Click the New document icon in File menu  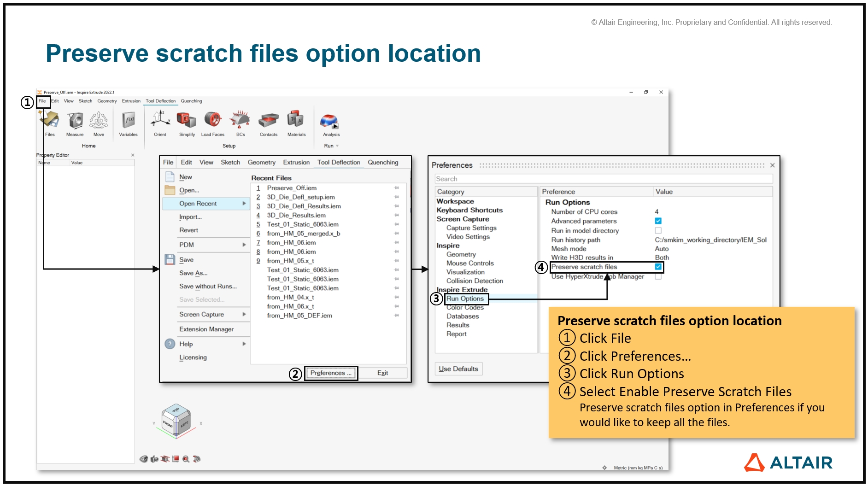(x=170, y=177)
